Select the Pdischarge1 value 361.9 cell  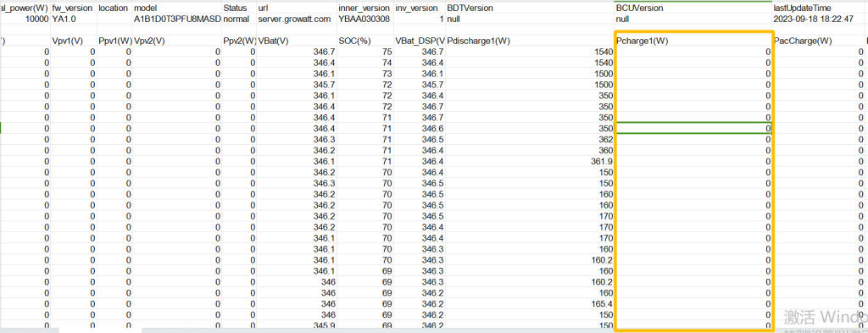530,161
